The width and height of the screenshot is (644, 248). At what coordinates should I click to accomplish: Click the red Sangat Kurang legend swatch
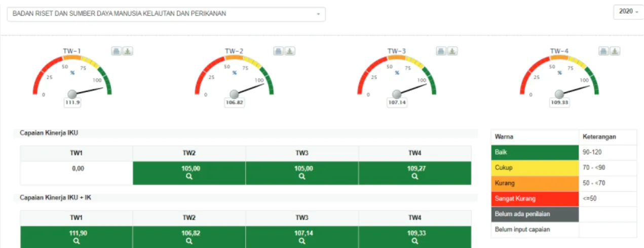[x=535, y=199]
